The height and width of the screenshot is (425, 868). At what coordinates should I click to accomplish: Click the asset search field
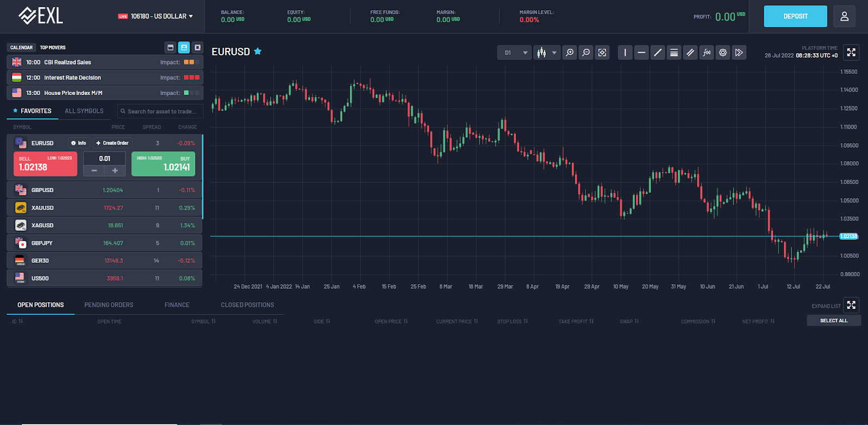tap(161, 111)
